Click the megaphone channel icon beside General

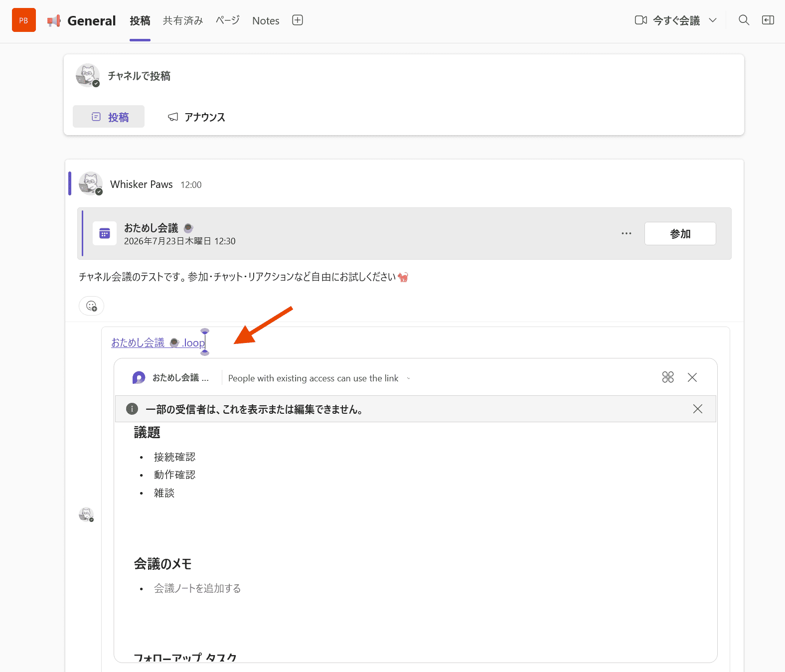(x=54, y=20)
